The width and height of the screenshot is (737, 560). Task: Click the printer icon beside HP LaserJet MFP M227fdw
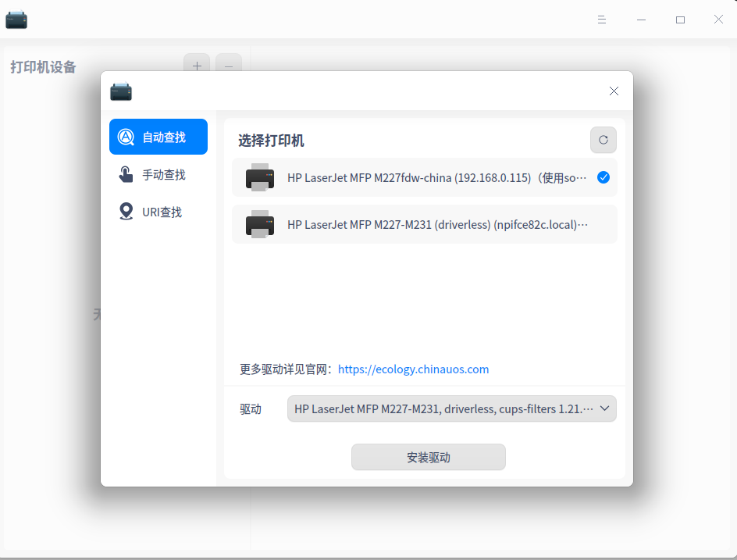(260, 178)
